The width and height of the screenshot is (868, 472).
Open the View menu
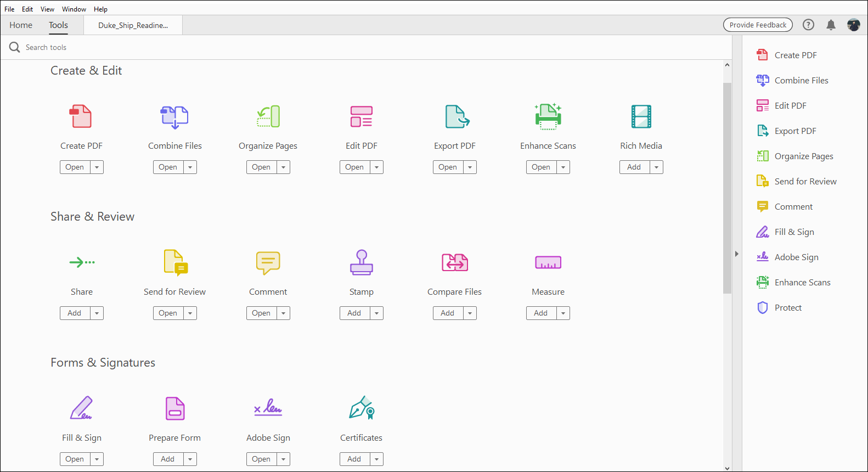(47, 9)
